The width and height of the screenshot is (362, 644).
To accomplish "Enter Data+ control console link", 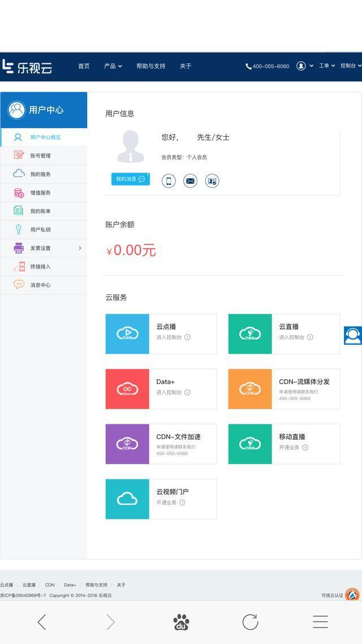I will (173, 392).
